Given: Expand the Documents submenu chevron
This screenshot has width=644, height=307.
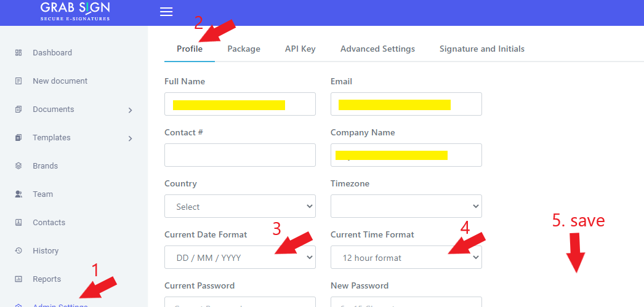Looking at the screenshot, I should pos(130,110).
